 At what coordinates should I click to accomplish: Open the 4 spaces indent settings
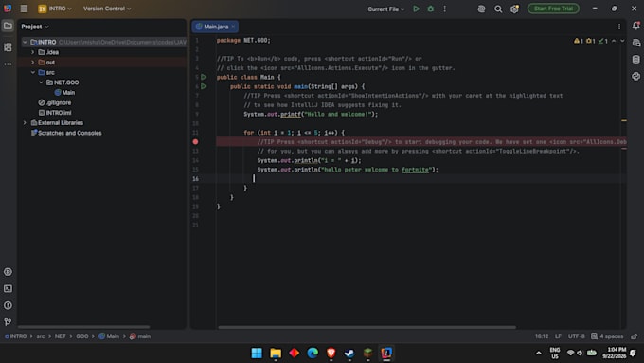pos(607,336)
